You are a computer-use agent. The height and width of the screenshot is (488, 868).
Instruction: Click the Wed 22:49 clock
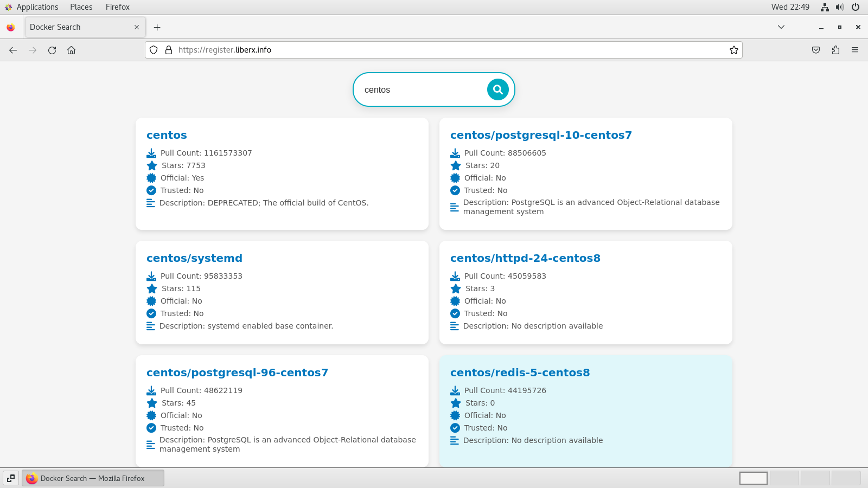790,7
